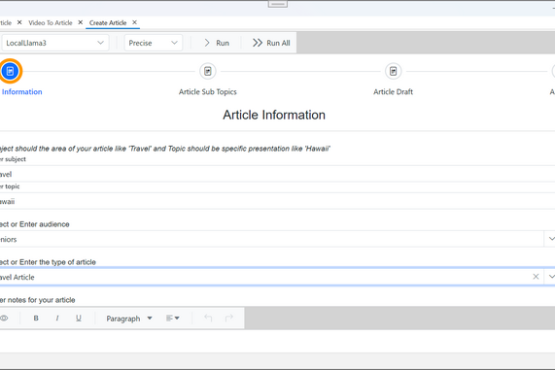
Task: Click the Article Information heading
Action: pyautogui.click(x=274, y=115)
